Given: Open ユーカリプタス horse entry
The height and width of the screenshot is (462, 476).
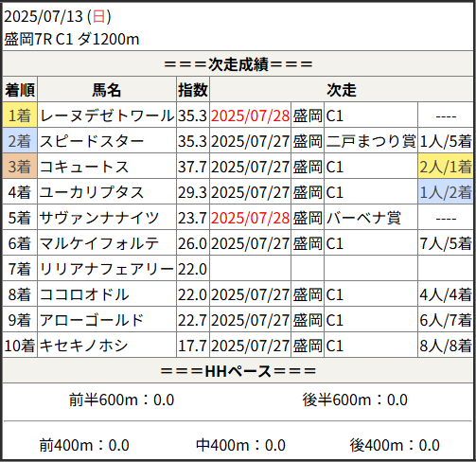Looking at the screenshot, I should point(92,192).
